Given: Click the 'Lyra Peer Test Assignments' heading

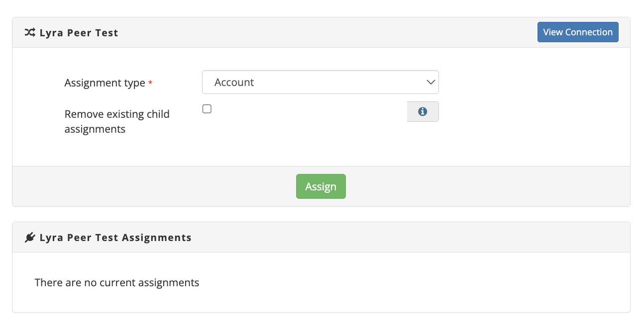Looking at the screenshot, I should tap(115, 238).
